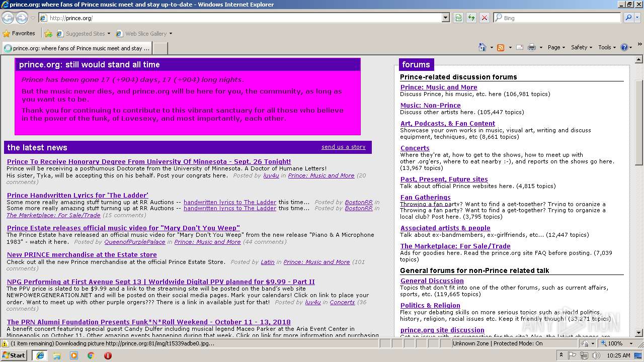
Task: Open 'Prince Handwritten Lyrics for The Ladder' link
Action: coord(77,195)
